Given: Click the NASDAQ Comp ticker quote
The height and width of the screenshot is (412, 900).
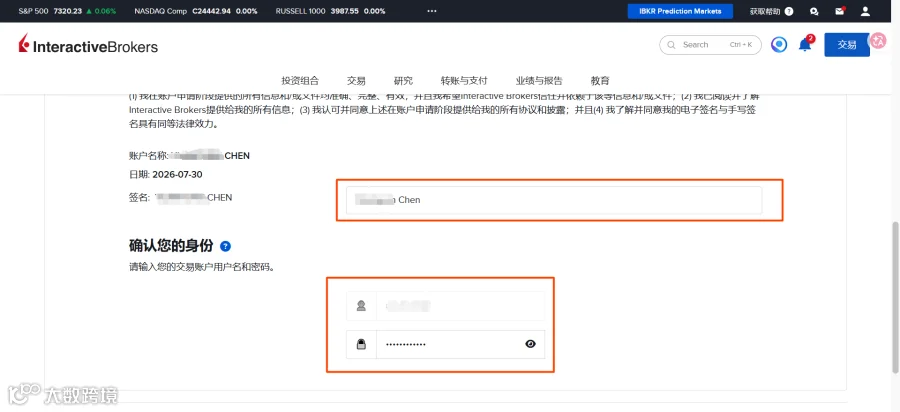Looking at the screenshot, I should click(195, 11).
